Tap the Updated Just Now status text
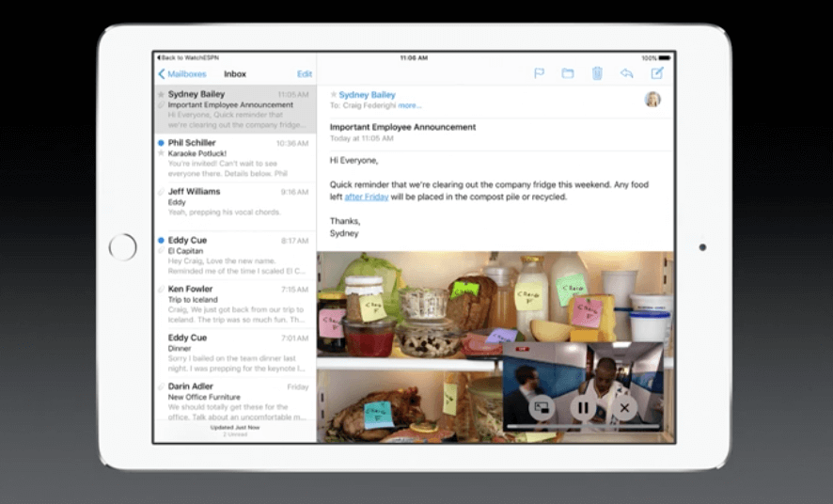The image size is (833, 504). [235, 427]
